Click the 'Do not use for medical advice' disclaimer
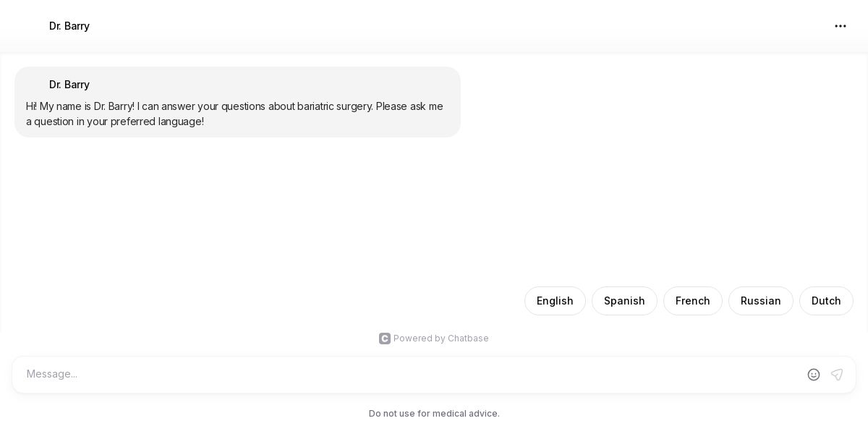868x434 pixels. tap(434, 414)
